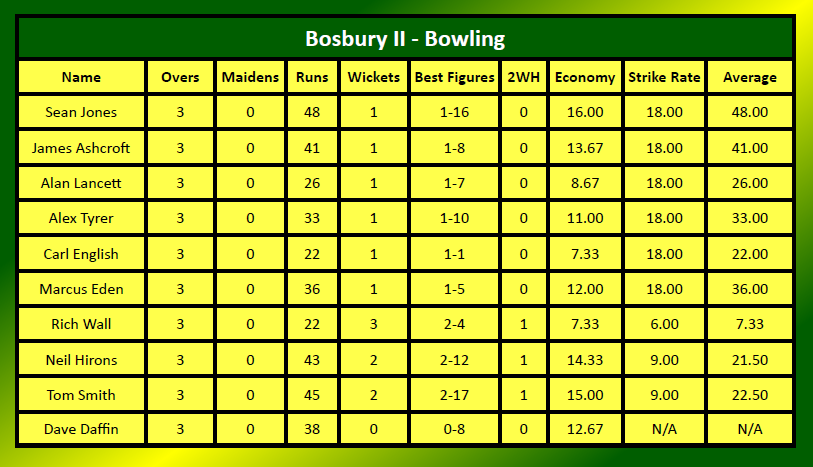Select the Runs column header
Image resolution: width=813 pixels, height=467 pixels.
point(312,77)
